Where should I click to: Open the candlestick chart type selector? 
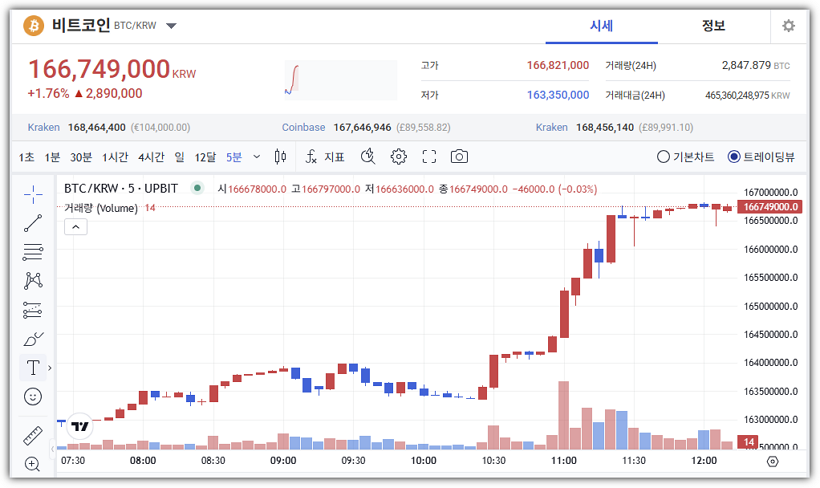(280, 156)
